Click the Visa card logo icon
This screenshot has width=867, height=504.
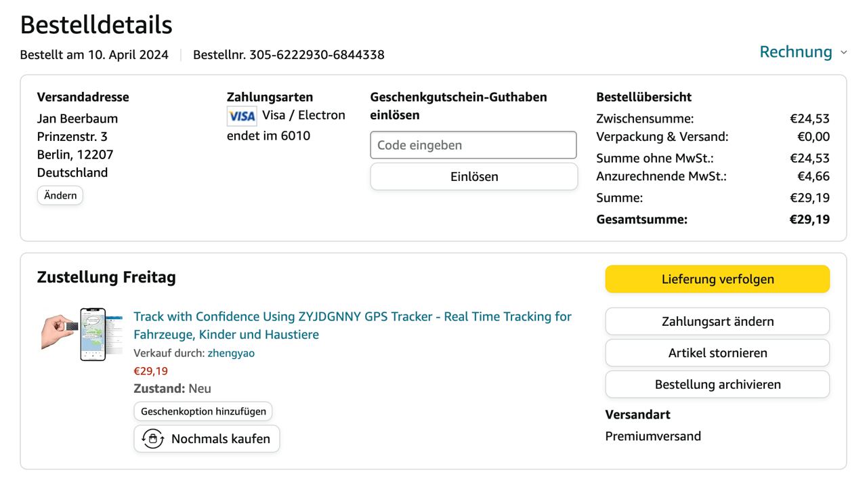(242, 116)
